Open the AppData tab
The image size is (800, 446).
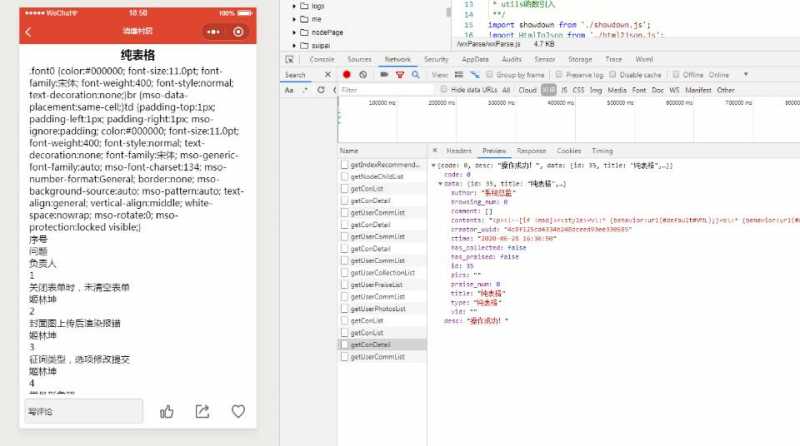[x=476, y=59]
